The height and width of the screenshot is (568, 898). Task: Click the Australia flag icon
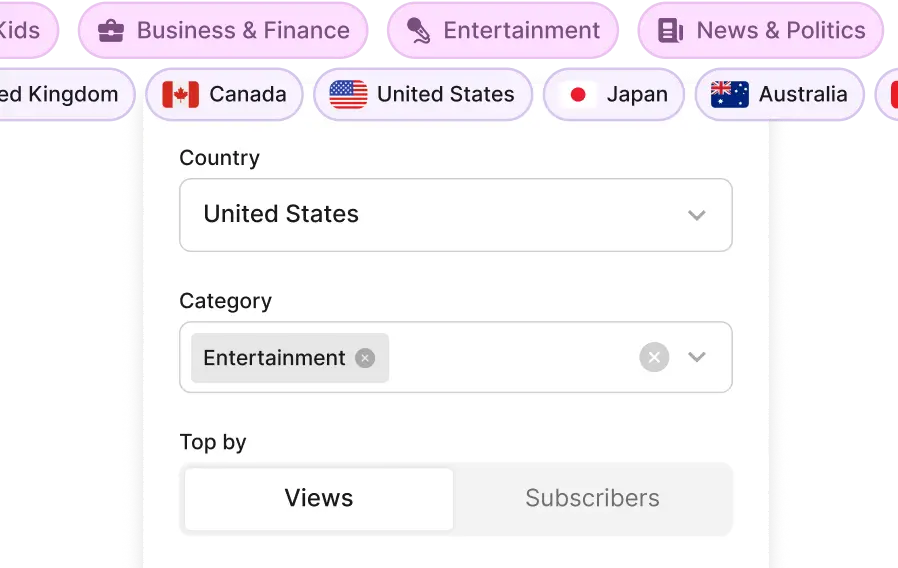point(730,95)
